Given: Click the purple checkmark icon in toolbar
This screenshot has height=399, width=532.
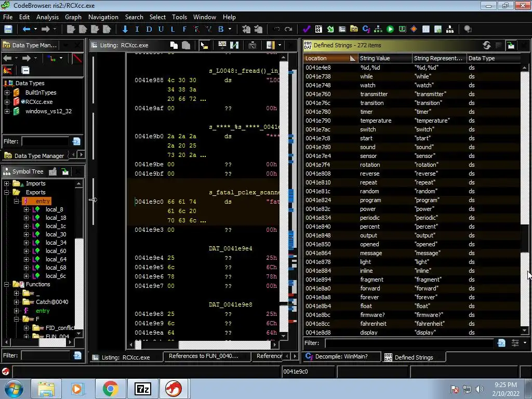Looking at the screenshot, I should pyautogui.click(x=307, y=29).
